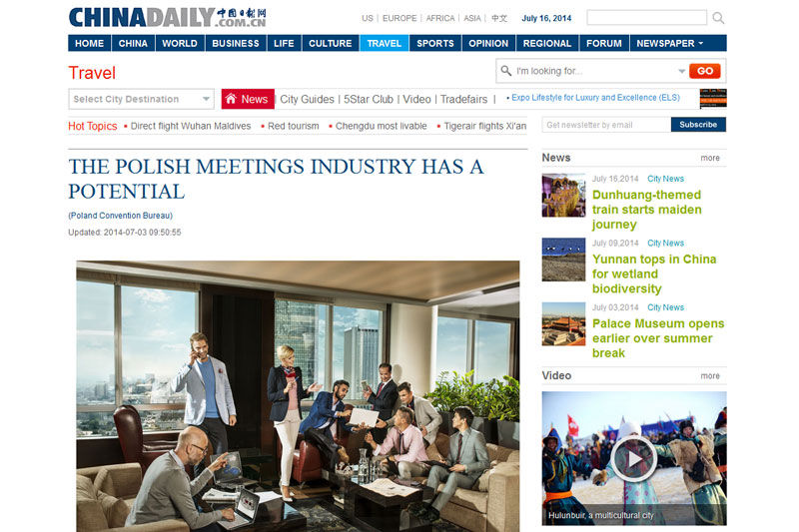Switch to the Chinese 中文 edition
Screen dimensions: 799x532
pos(499,18)
